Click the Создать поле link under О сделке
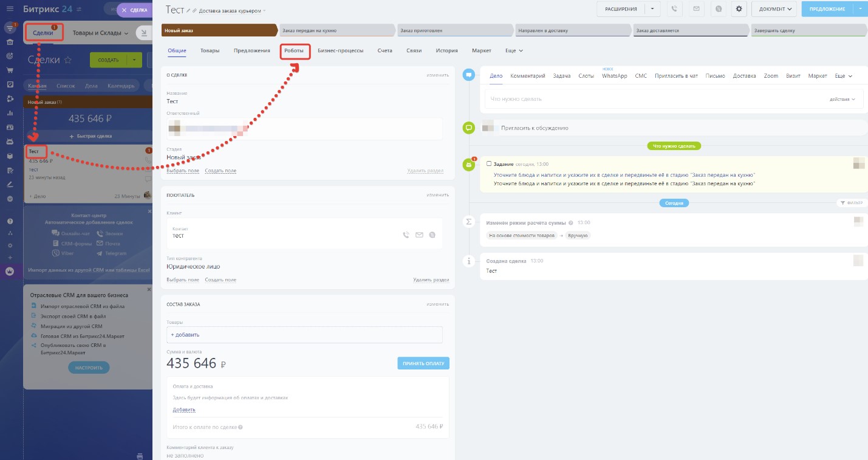Viewport: 868px width, 460px height. pyautogui.click(x=220, y=171)
